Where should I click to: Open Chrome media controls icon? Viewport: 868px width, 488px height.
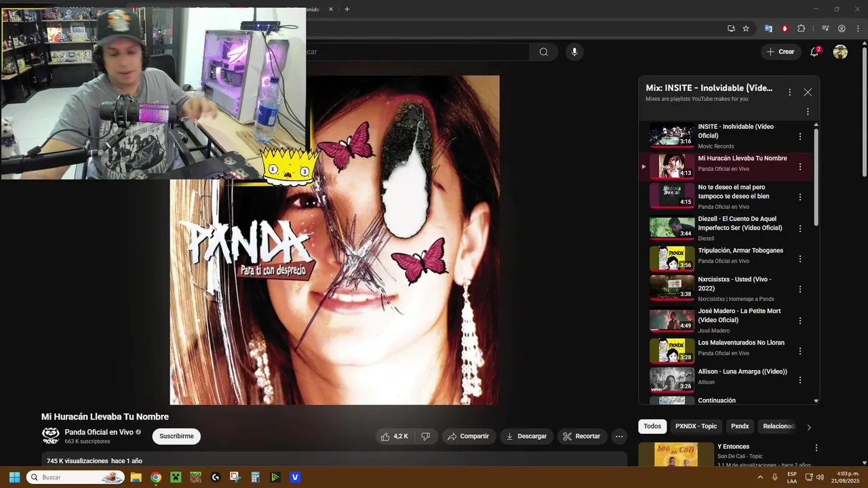(x=825, y=28)
